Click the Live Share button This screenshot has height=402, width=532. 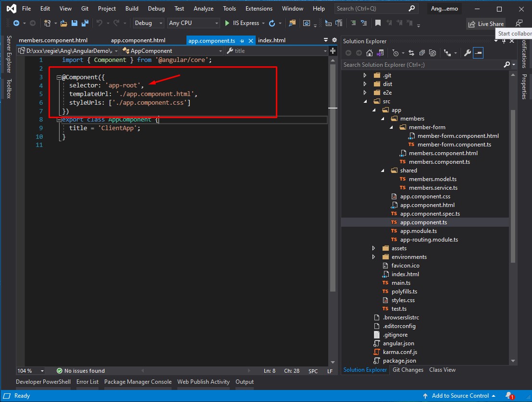[485, 24]
